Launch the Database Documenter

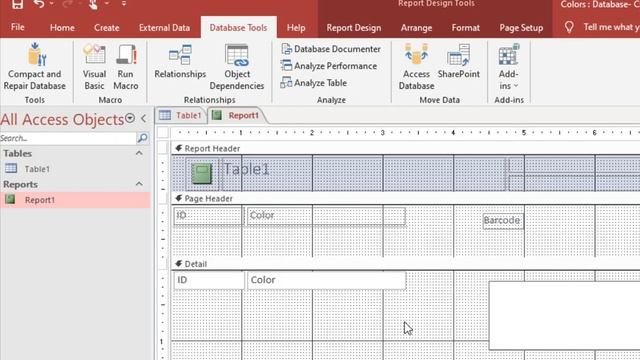tap(331, 49)
